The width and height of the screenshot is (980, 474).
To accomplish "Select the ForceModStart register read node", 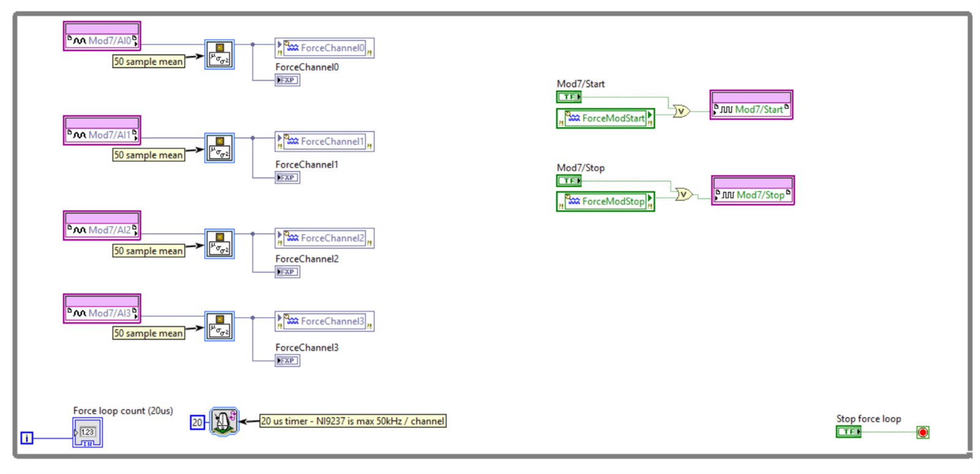I will pyautogui.click(x=605, y=118).
